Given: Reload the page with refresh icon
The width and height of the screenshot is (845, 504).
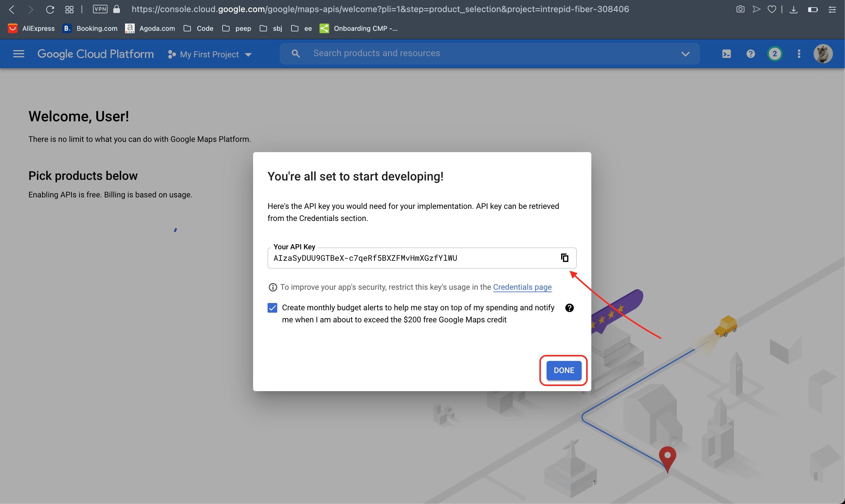Looking at the screenshot, I should [x=50, y=10].
